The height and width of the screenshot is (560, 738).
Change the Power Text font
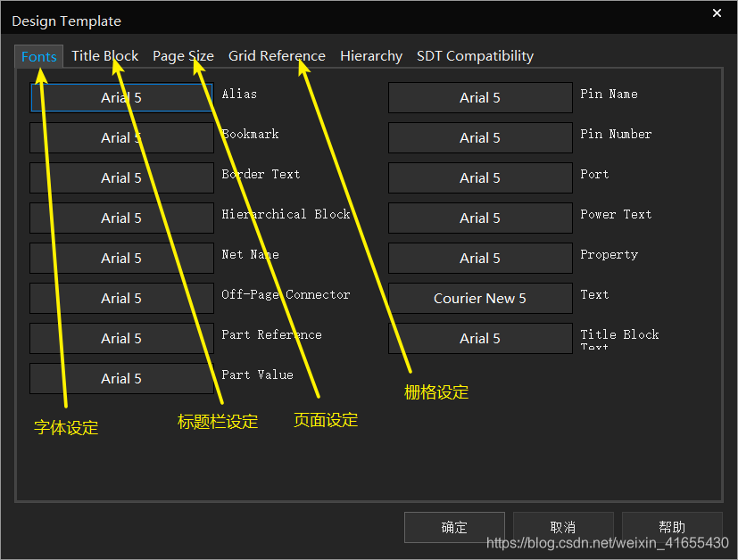(479, 218)
